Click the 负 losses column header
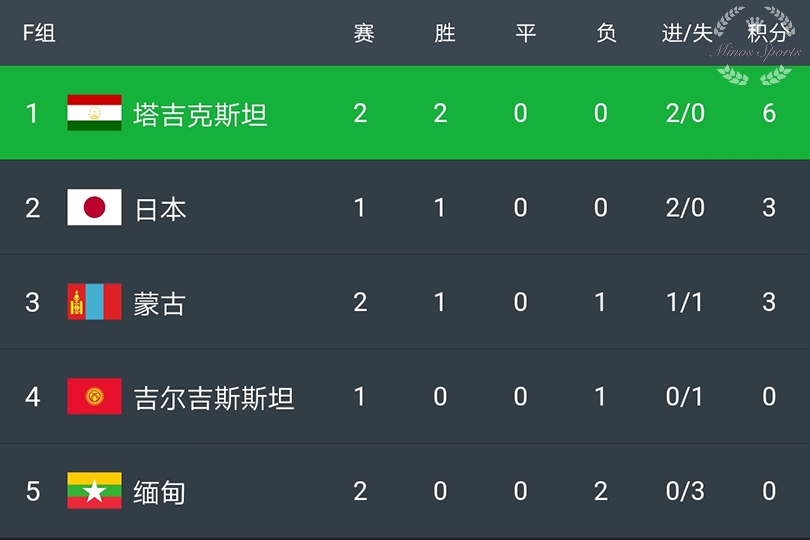This screenshot has height=540, width=810. click(605, 33)
